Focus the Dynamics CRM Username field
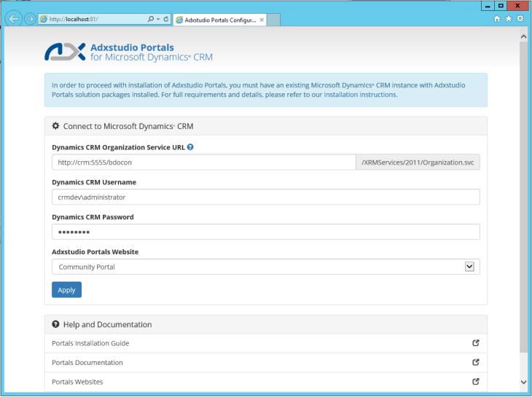This screenshot has height=397, width=532. [x=266, y=197]
